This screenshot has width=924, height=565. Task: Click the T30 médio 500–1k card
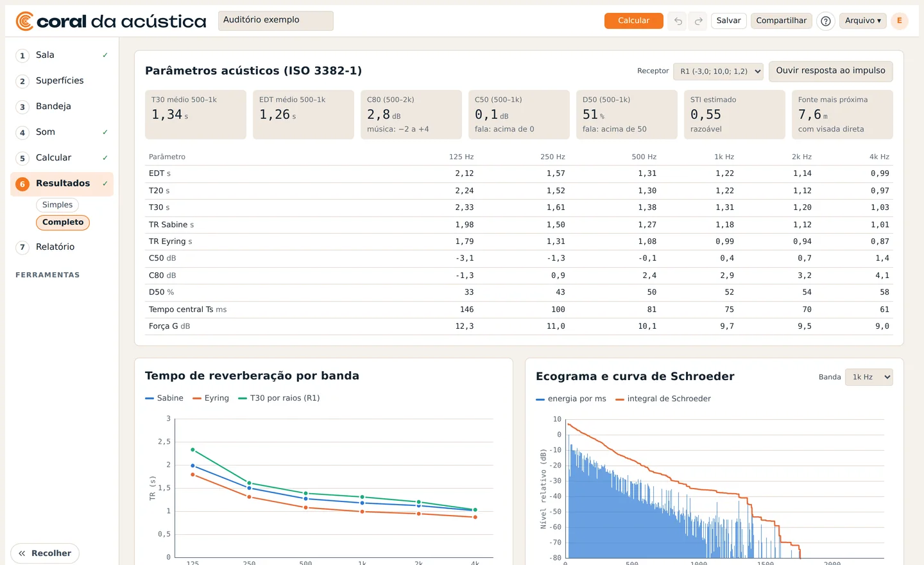click(196, 114)
